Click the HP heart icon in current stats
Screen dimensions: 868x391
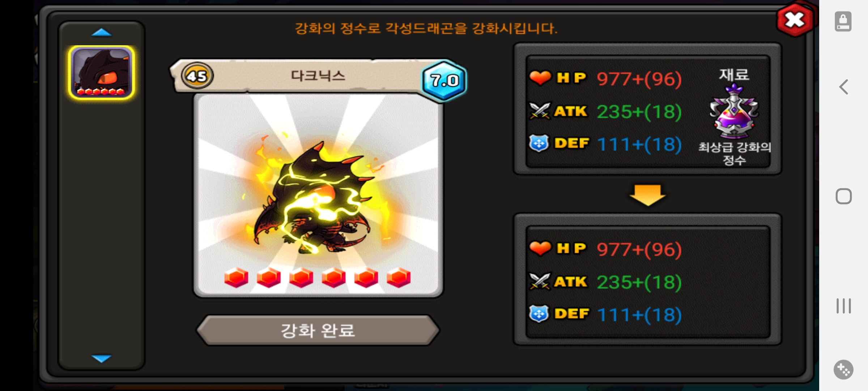pyautogui.click(x=540, y=78)
